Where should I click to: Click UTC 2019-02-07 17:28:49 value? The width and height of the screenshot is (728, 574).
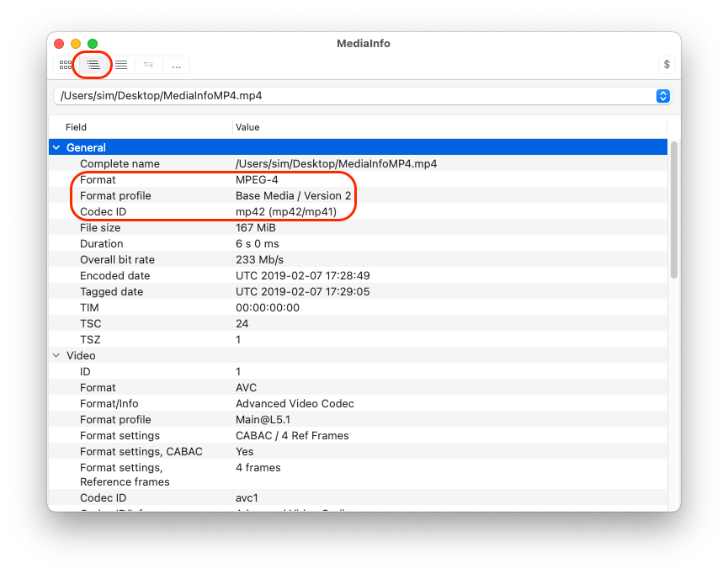(x=303, y=276)
